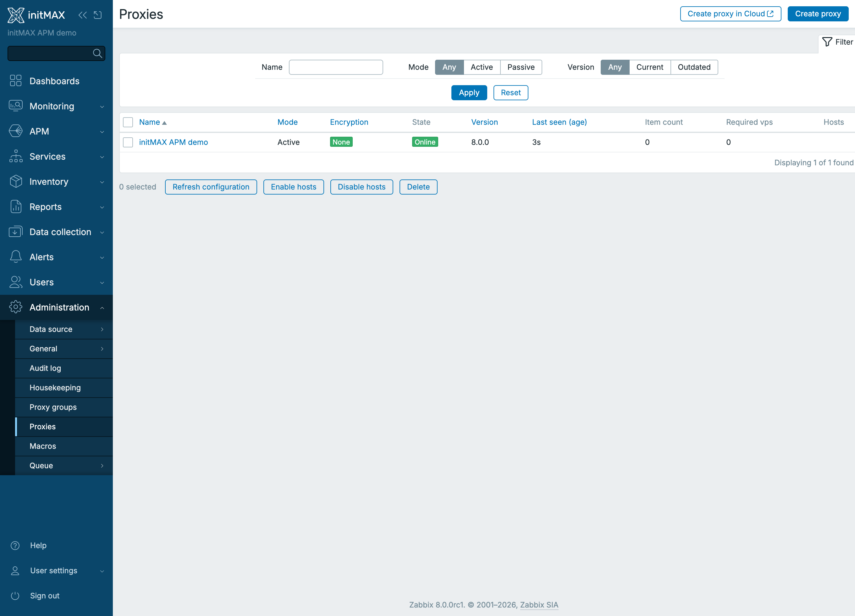This screenshot has width=855, height=616.
Task: Click the Help question mark icon
Action: point(15,546)
